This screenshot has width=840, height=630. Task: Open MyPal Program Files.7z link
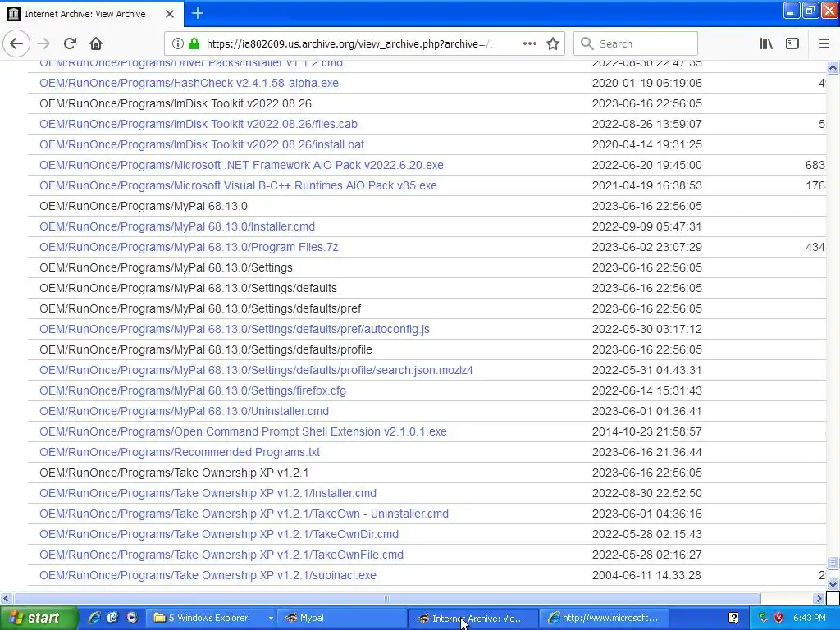click(189, 247)
